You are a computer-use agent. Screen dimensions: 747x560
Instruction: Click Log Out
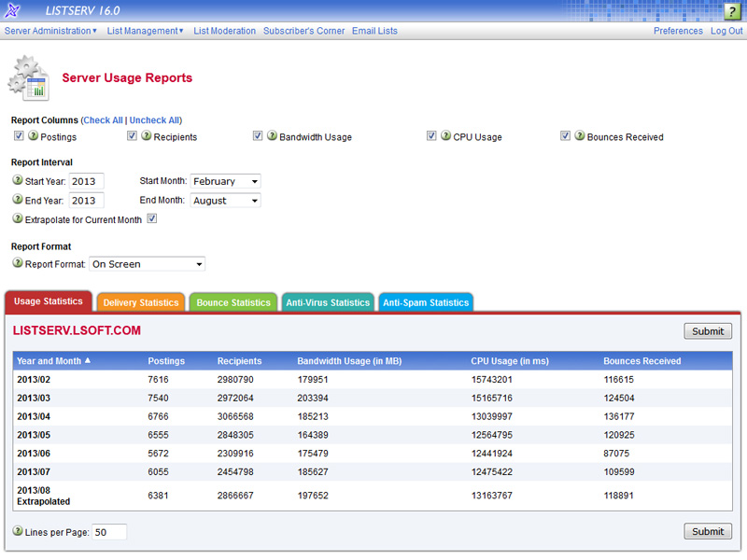point(726,31)
